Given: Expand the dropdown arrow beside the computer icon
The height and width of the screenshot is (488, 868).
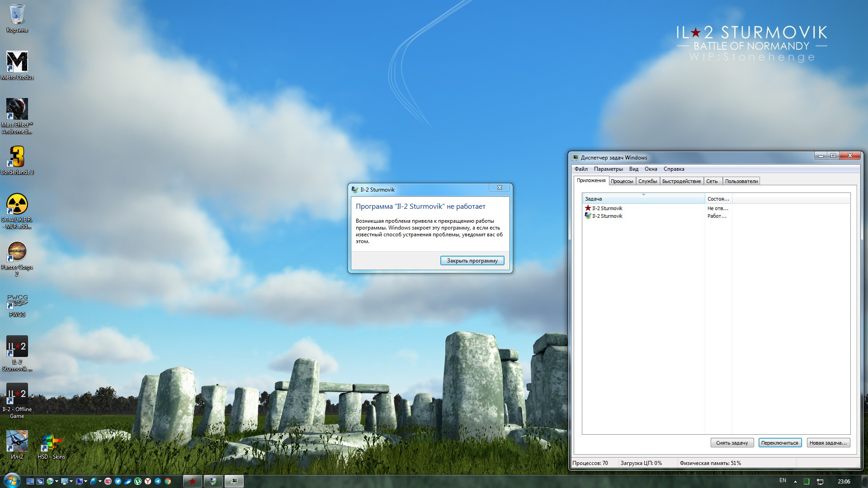Looking at the screenshot, I should tap(85, 481).
